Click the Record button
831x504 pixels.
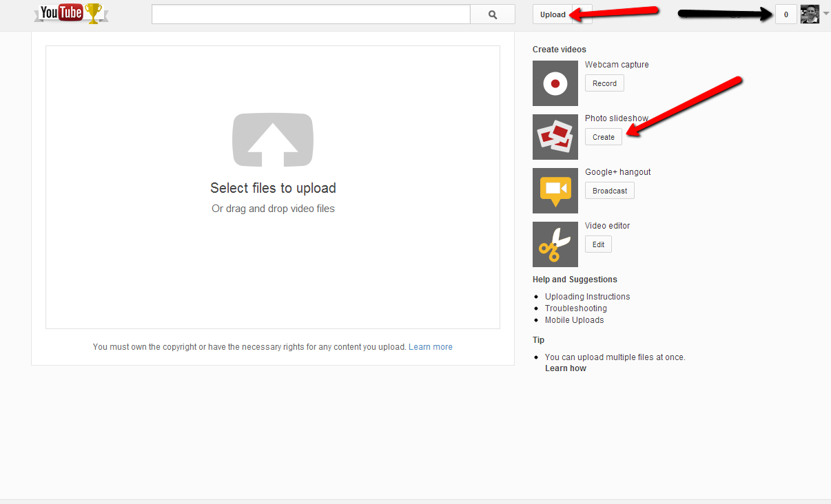pyautogui.click(x=605, y=83)
